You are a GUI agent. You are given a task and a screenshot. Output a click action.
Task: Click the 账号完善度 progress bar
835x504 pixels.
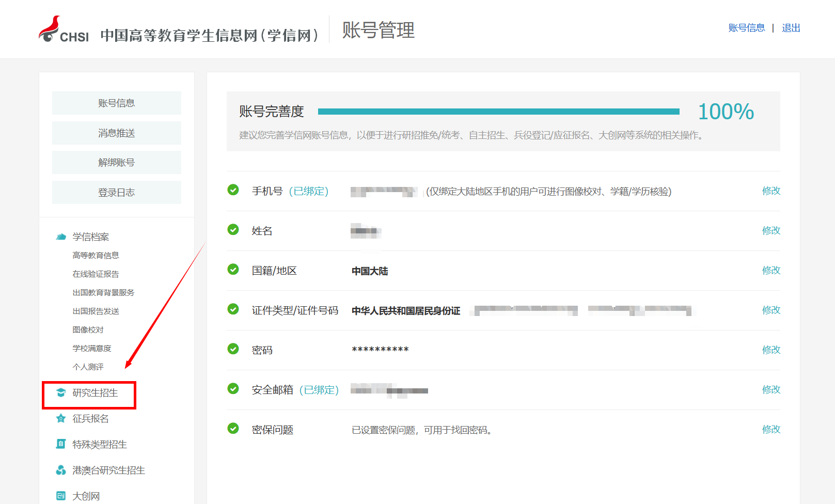498,112
